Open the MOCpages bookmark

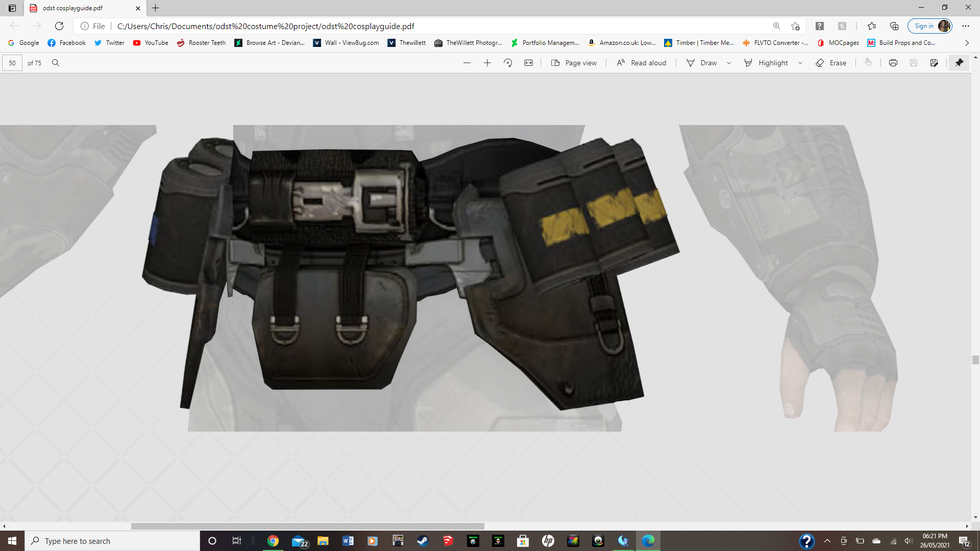point(838,43)
